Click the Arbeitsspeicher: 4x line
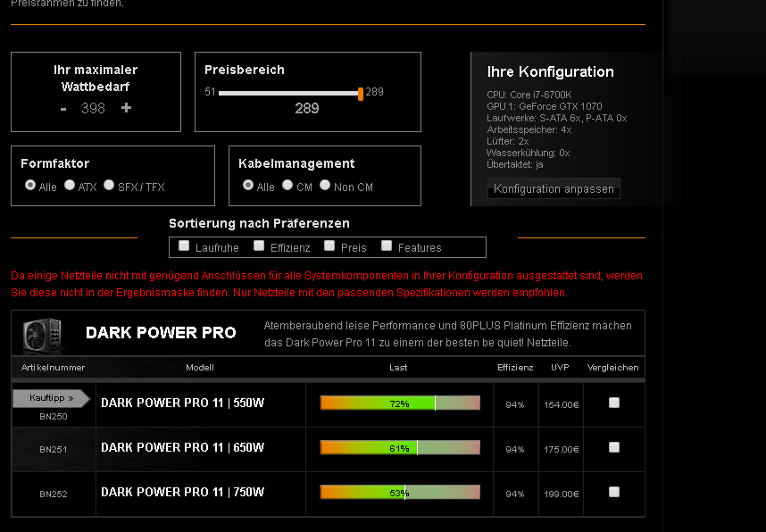Image resolution: width=766 pixels, height=532 pixels. pos(529,130)
